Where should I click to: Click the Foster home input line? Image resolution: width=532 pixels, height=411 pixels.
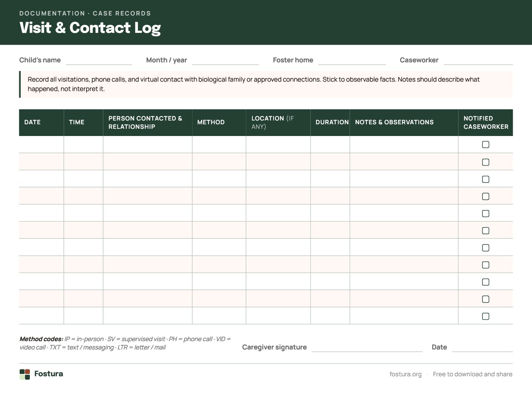pos(352,60)
